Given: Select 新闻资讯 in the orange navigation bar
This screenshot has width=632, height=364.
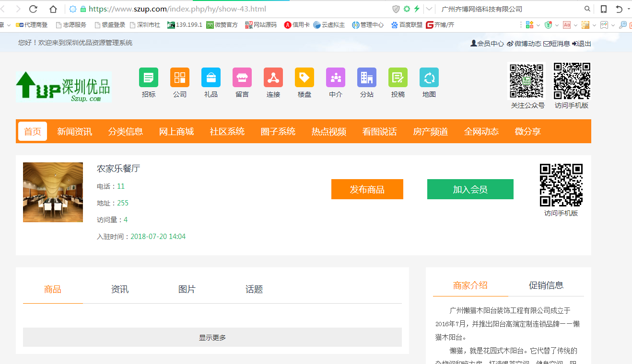Looking at the screenshot, I should pyautogui.click(x=75, y=132).
